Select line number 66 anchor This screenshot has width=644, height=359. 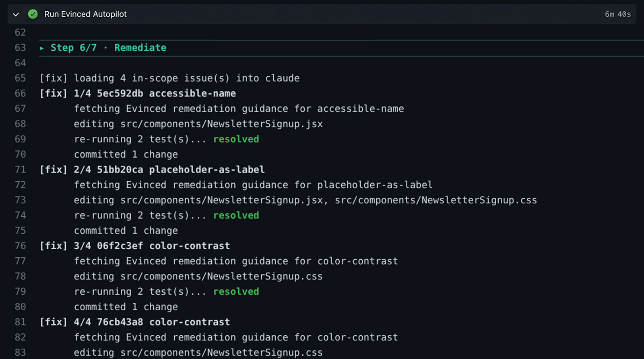[x=20, y=93]
